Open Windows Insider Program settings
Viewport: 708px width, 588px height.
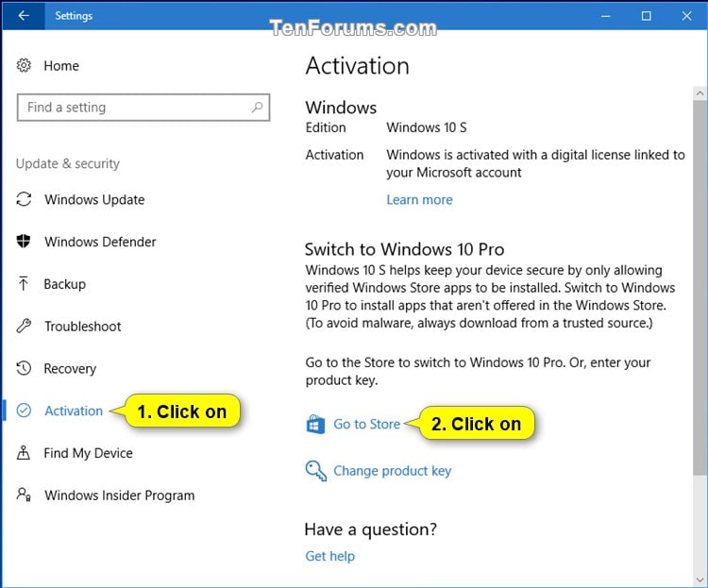tap(119, 495)
